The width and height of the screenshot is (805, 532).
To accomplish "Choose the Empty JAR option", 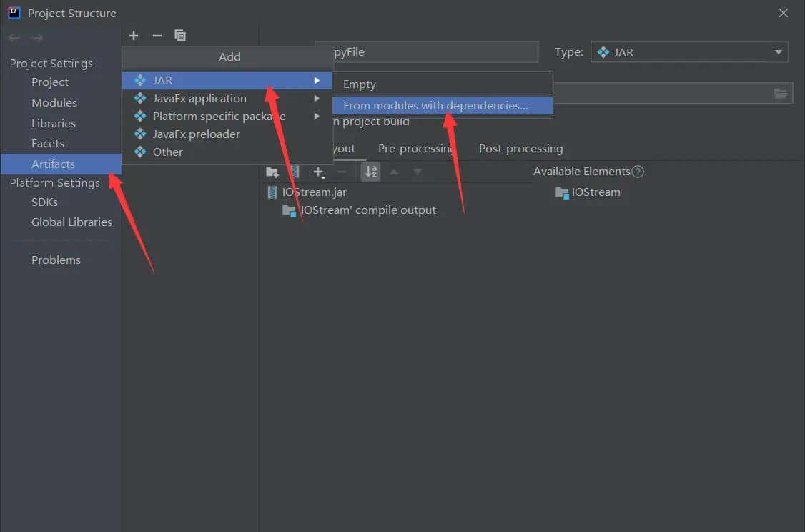I will point(360,84).
